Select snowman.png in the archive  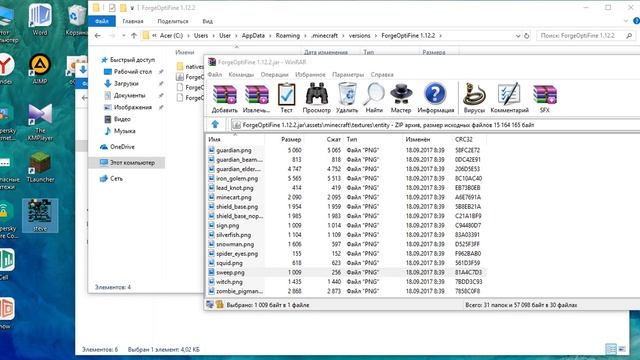235,244
